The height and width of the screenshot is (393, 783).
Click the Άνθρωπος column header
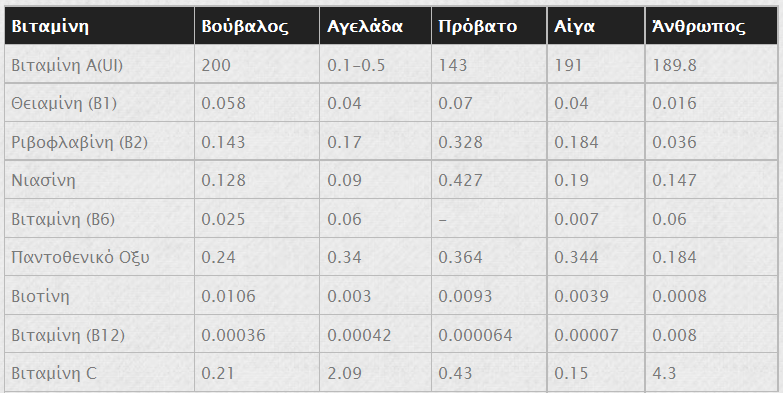point(712,25)
